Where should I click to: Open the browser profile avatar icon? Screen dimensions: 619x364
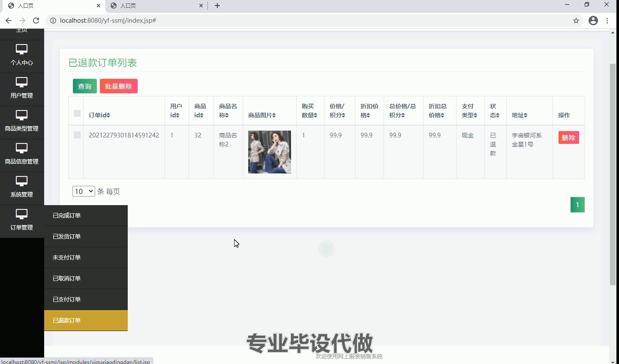pos(593,21)
